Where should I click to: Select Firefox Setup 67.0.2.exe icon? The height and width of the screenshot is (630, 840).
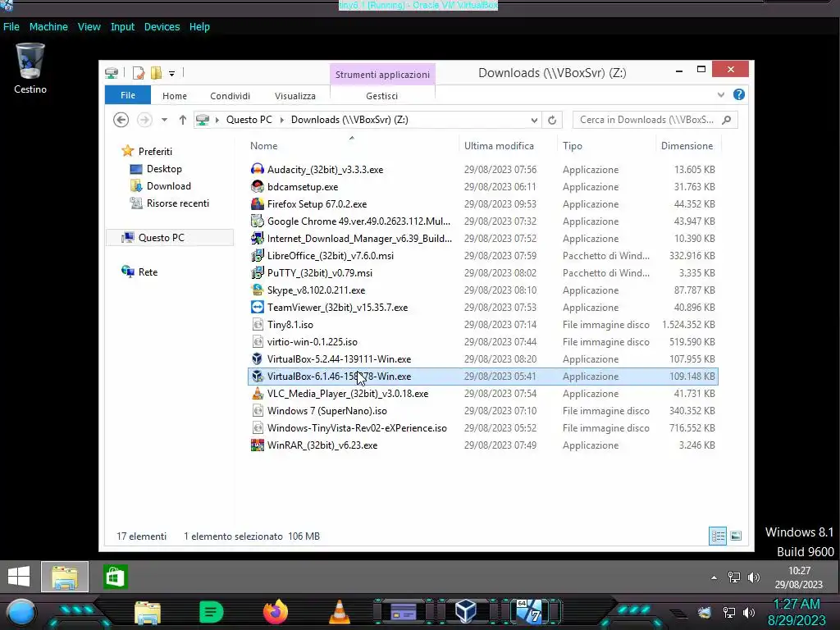click(x=257, y=203)
